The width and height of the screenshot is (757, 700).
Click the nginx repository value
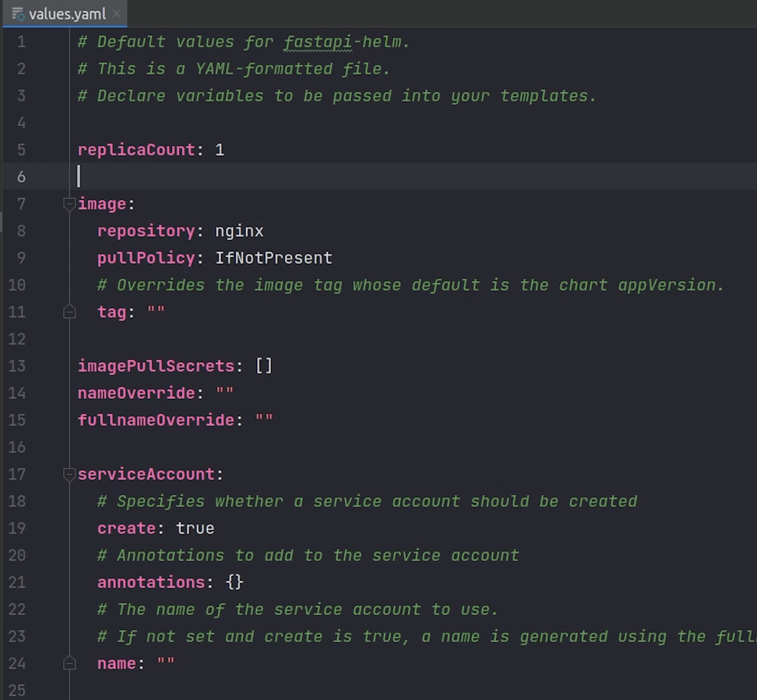pos(239,231)
